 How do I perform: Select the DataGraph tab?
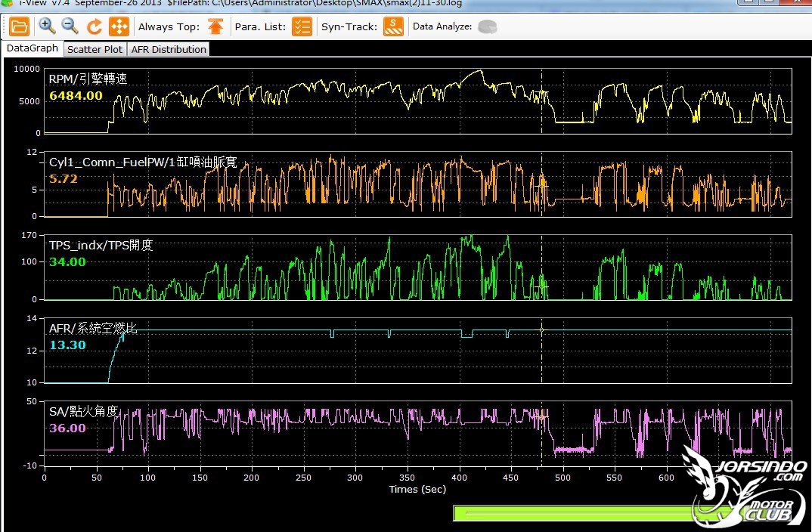tap(32, 48)
